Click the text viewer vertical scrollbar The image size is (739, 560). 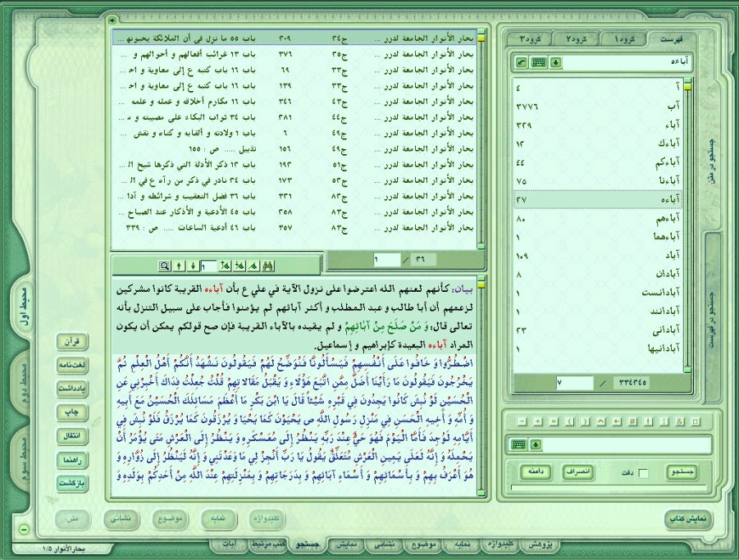(x=481, y=386)
